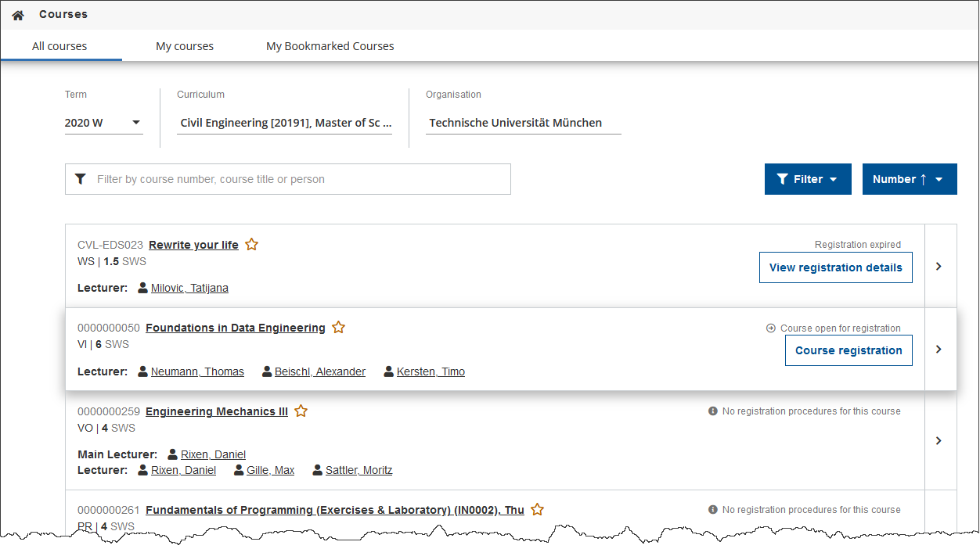
Task: Expand the Rewrite your life row chevron
Action: (x=939, y=267)
